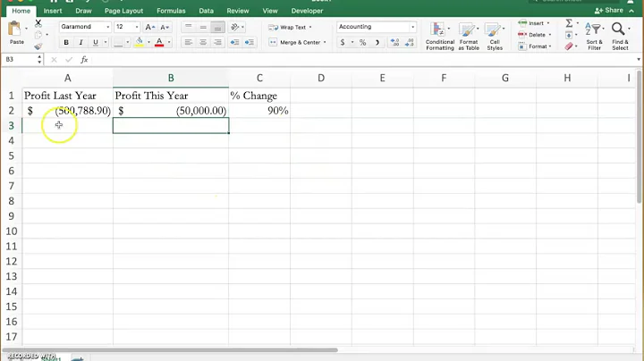Click the Share button
Viewport: 644px width, 361px height.
pos(609,10)
